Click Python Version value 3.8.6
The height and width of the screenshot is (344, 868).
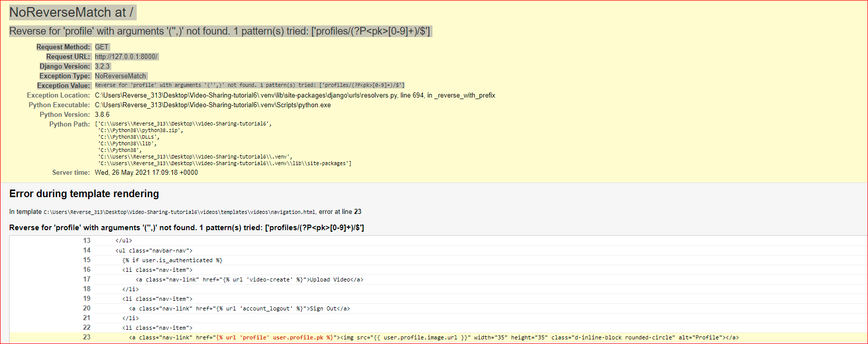pos(102,114)
